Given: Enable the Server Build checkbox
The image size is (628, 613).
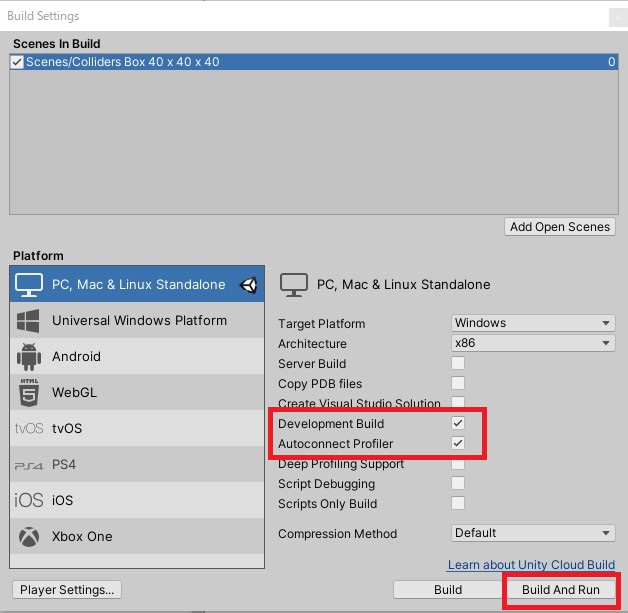Looking at the screenshot, I should point(458,363).
